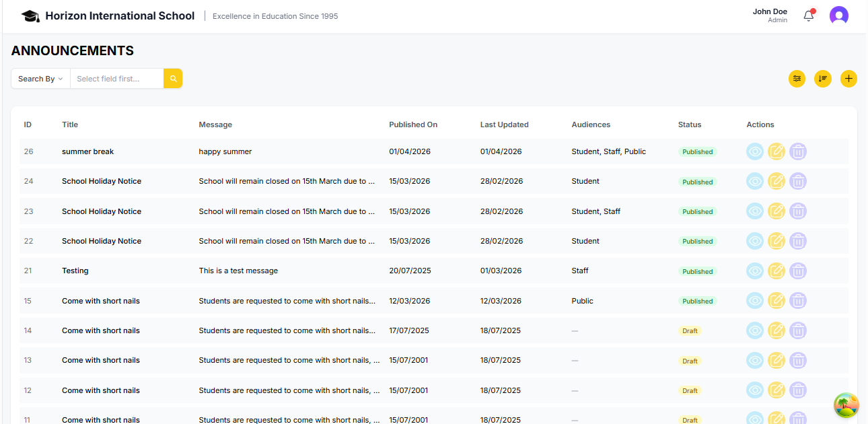View draft announcement ID 13

(x=755, y=360)
